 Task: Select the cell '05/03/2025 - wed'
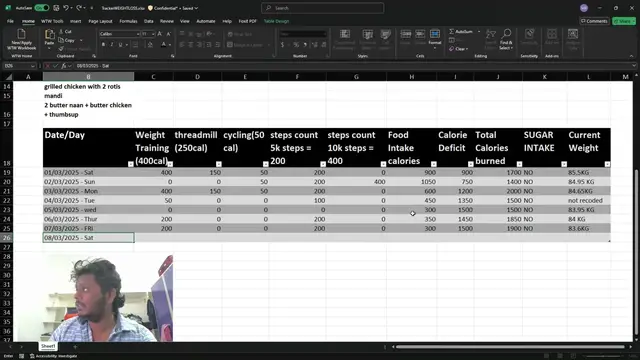[89, 210]
